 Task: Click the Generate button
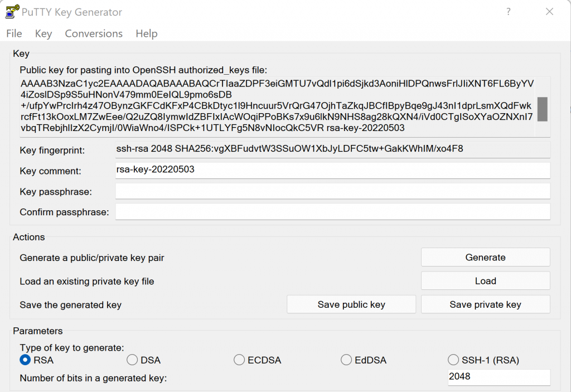[x=486, y=257]
